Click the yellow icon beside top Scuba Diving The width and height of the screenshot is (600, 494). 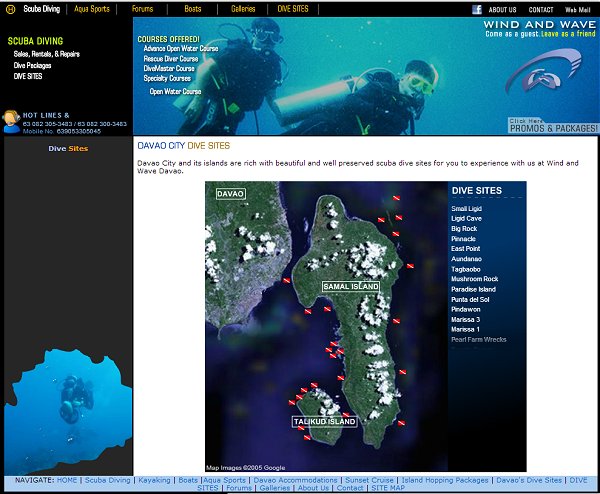click(x=10, y=9)
